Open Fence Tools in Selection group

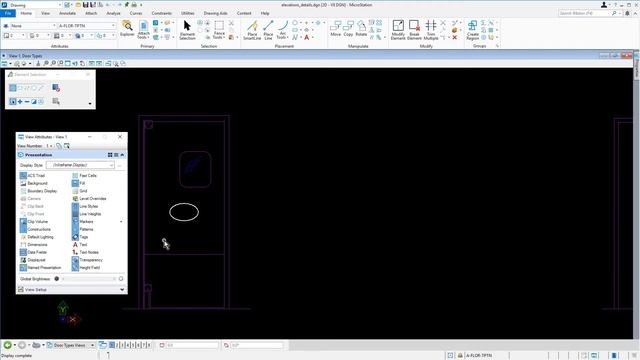point(219,30)
